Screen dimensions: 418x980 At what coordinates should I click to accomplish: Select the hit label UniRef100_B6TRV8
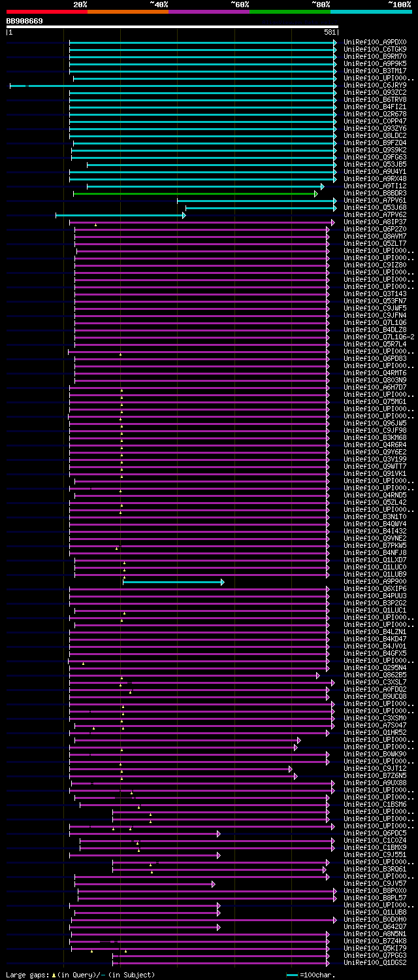click(x=375, y=100)
